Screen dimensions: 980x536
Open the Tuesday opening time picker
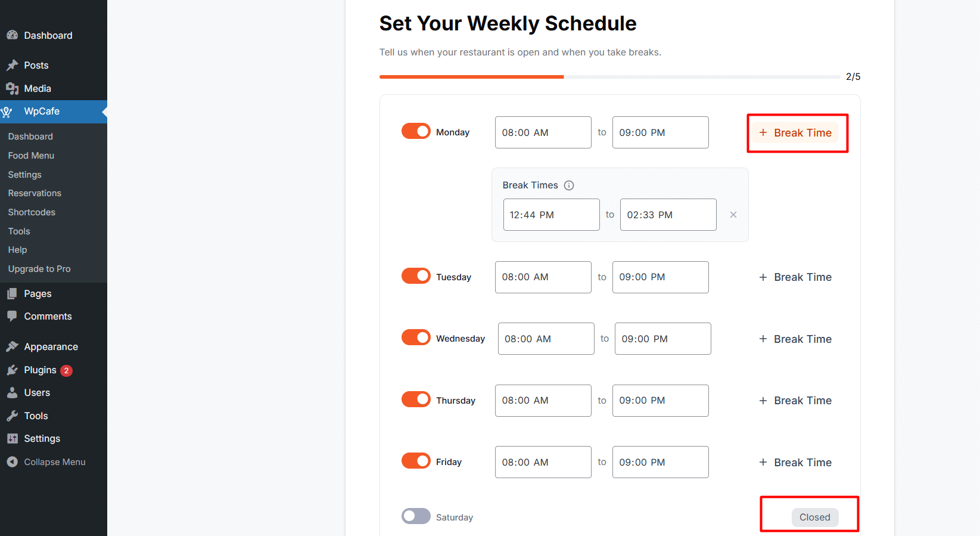click(543, 277)
